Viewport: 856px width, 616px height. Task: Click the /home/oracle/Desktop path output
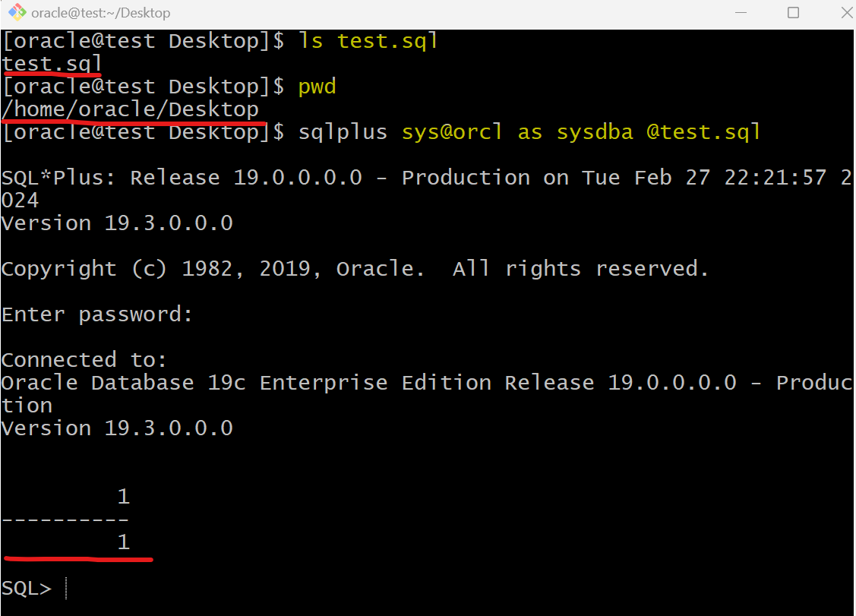pos(130,109)
